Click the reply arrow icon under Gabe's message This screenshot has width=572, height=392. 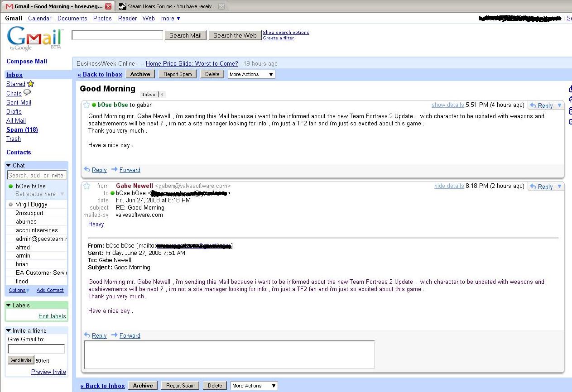point(87,335)
